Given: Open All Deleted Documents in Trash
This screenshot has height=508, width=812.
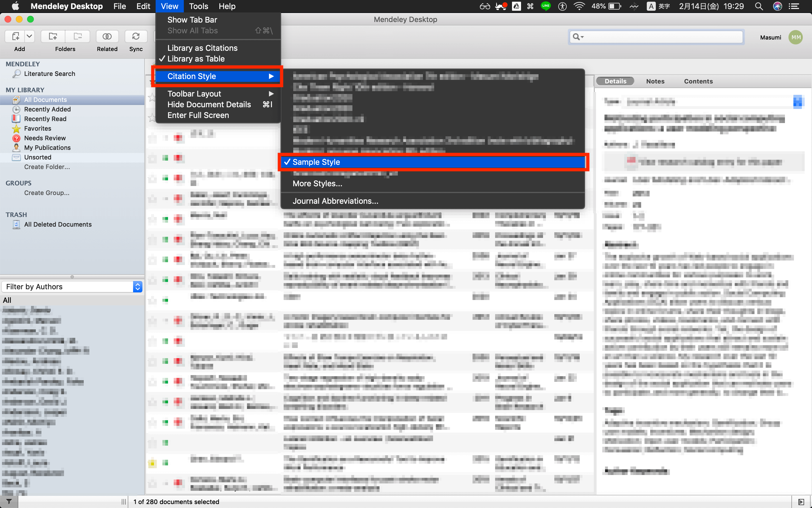Looking at the screenshot, I should [x=58, y=224].
